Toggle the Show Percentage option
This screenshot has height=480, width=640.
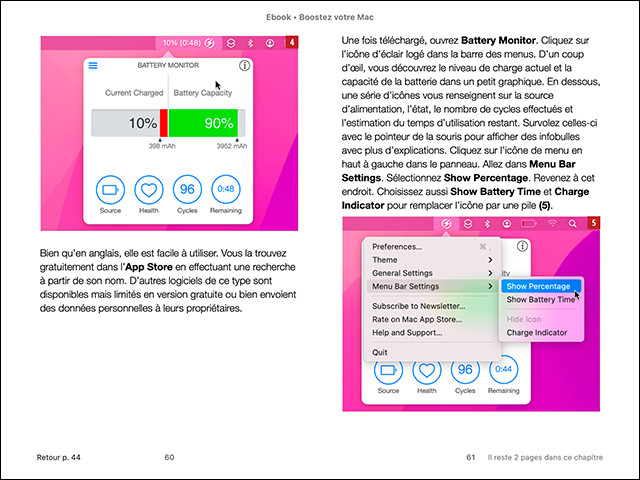[538, 286]
